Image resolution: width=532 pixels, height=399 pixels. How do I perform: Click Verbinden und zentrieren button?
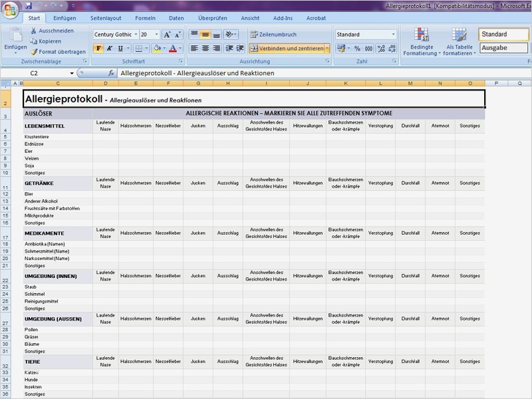click(x=287, y=48)
